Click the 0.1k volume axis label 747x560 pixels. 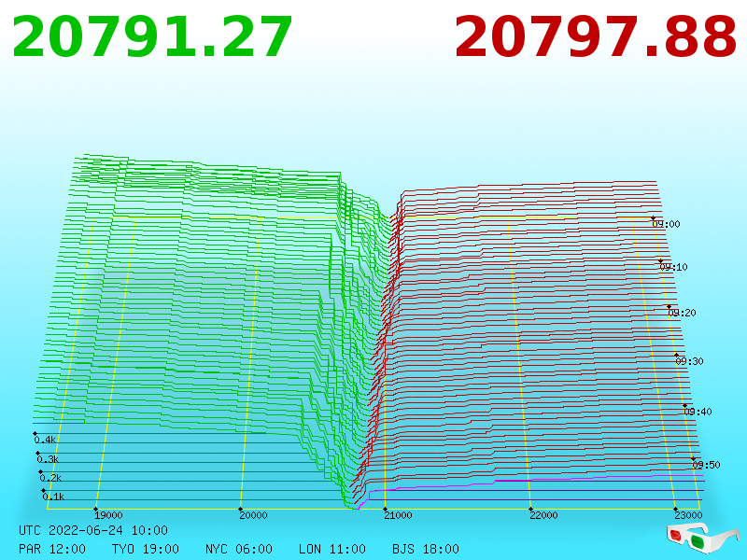coord(53,497)
